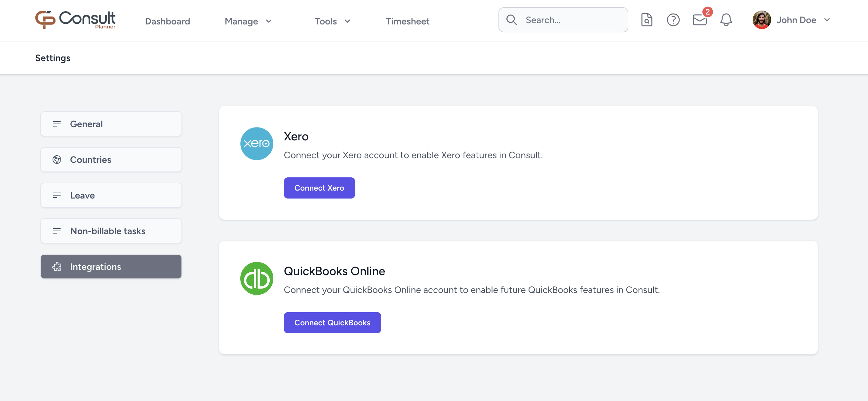This screenshot has width=868, height=401.
Task: Click the lines icon beside Non-billable tasks
Action: (57, 231)
